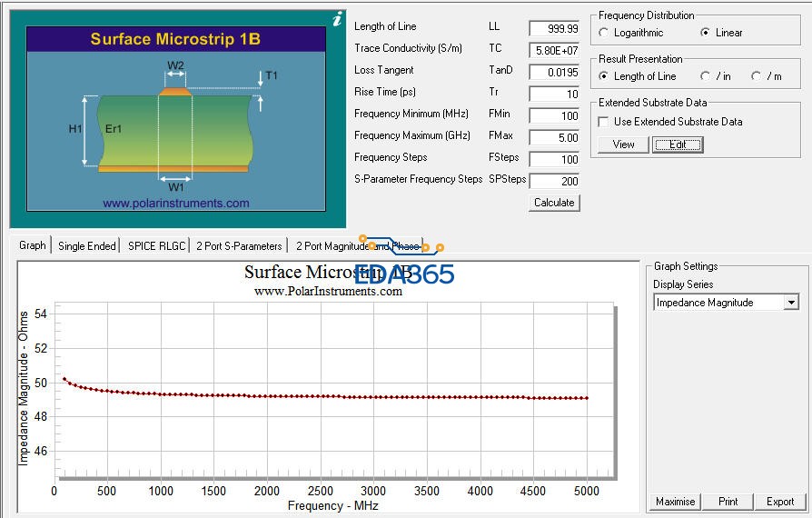Open the 2 Port S-Parameters tab
This screenshot has width=812, height=518.
click(x=239, y=246)
